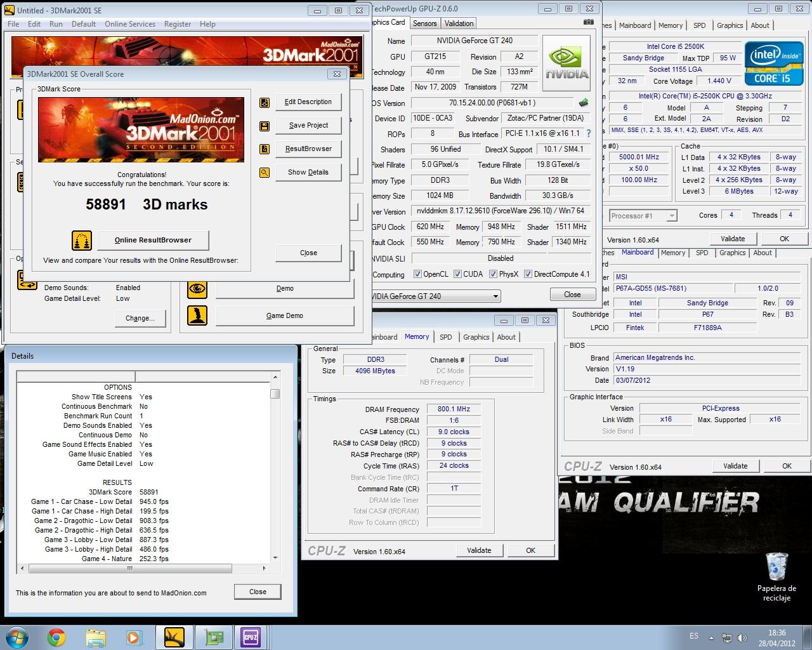
Task: Select Graphics tab in CPU-Z mainboard window
Action: point(732,253)
